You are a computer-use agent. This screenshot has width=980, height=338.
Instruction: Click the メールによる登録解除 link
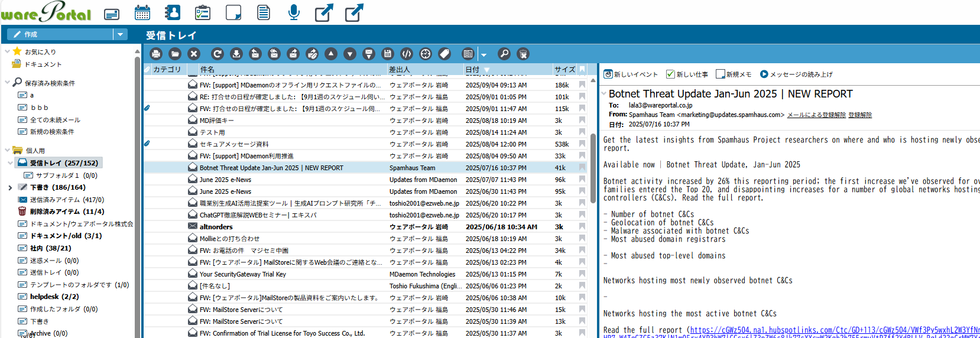[816, 115]
